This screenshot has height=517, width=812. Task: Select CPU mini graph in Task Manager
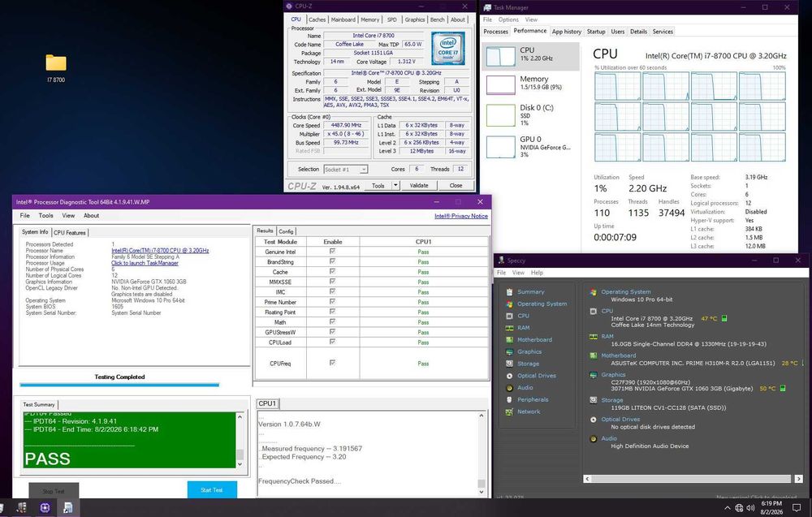pyautogui.click(x=501, y=57)
